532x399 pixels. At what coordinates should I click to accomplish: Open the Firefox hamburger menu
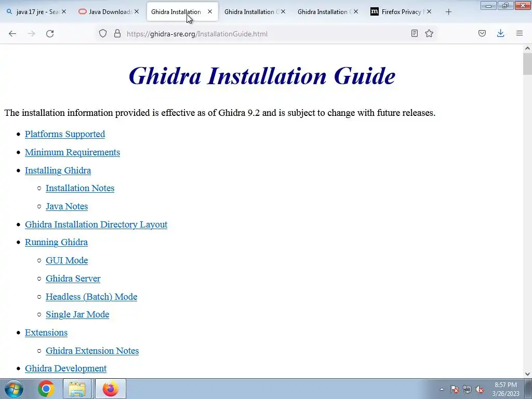click(x=520, y=33)
